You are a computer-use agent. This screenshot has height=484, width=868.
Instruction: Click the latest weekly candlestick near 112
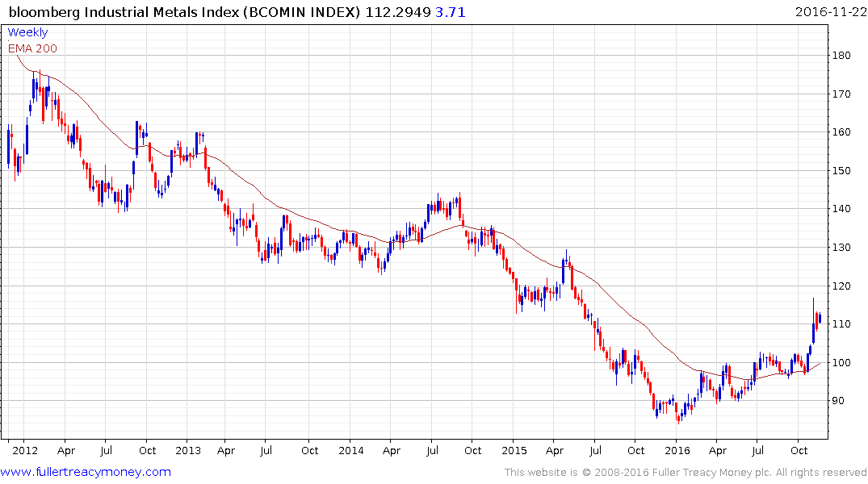tap(820, 318)
